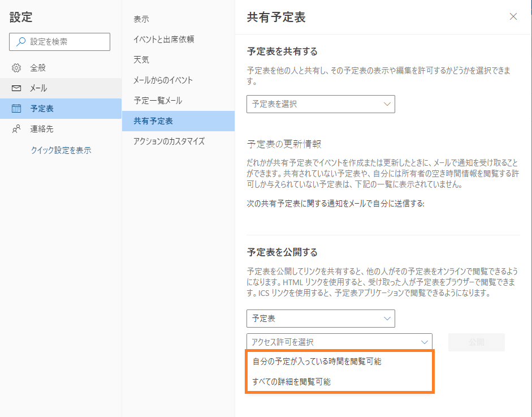Click the people icon next to 連絡先
Screen dimensions: 532x417
(x=16, y=129)
